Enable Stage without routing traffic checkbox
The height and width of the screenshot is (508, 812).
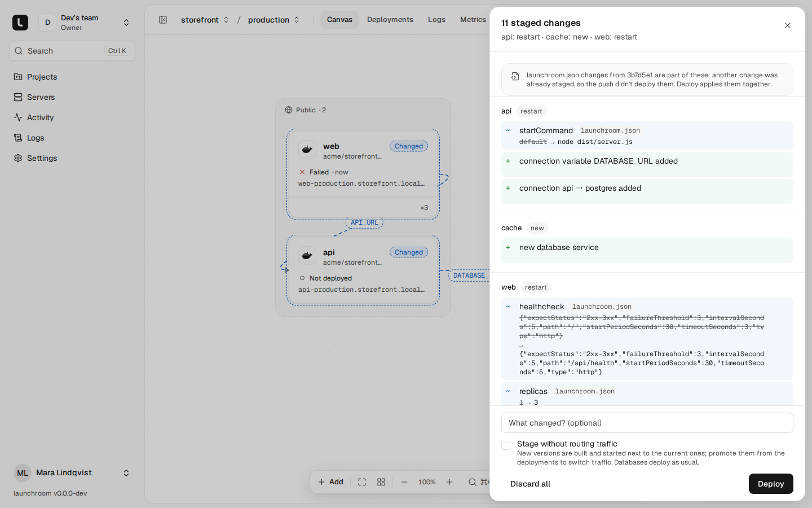506,445
